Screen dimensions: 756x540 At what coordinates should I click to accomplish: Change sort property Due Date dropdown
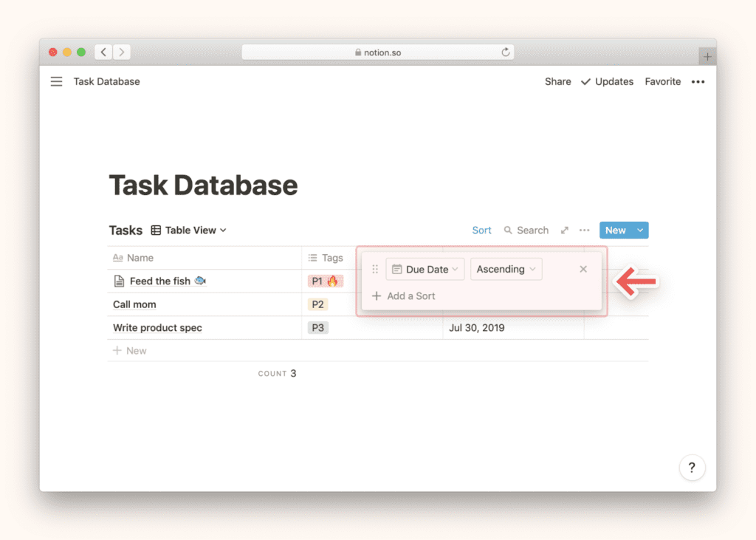pyautogui.click(x=425, y=270)
